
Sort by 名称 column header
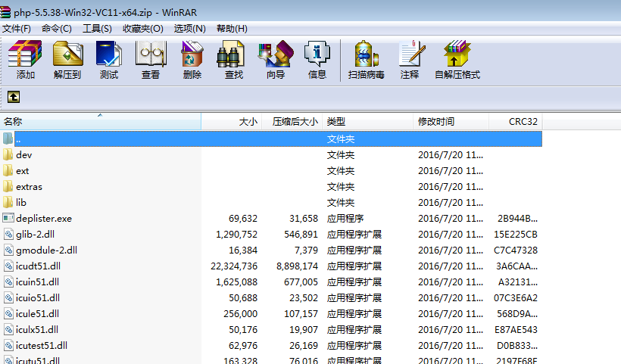pos(101,122)
